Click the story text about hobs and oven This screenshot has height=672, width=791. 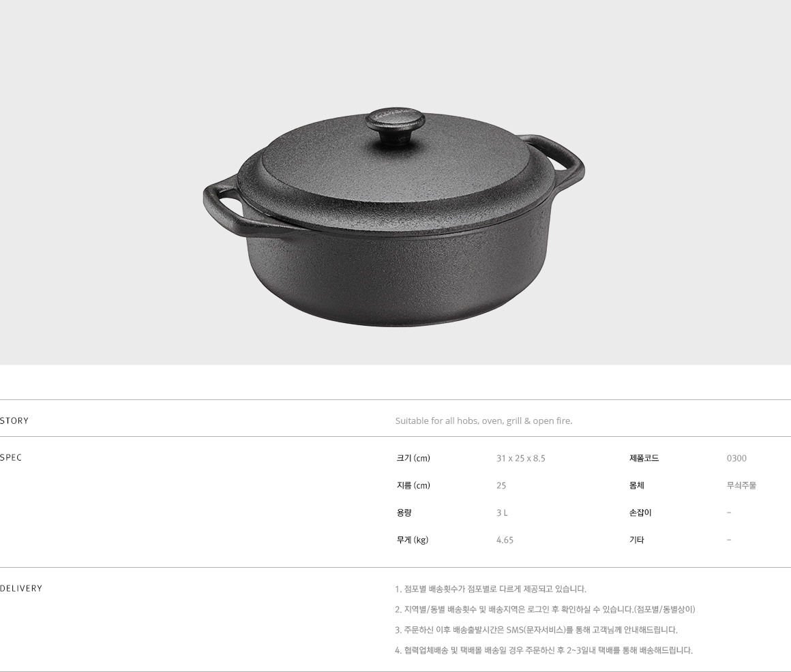click(x=483, y=421)
